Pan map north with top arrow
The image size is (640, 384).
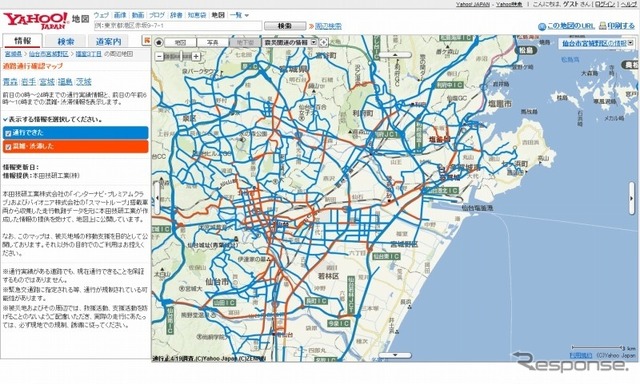395,55
